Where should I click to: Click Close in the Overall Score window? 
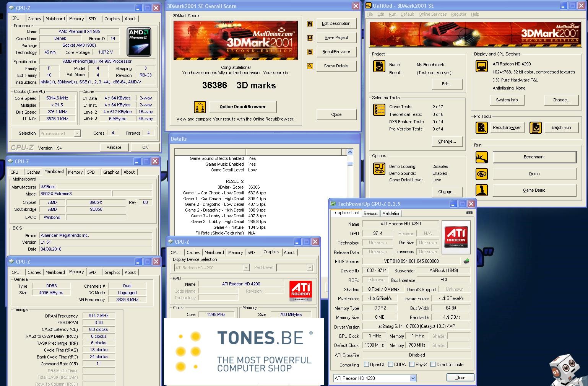pos(336,115)
